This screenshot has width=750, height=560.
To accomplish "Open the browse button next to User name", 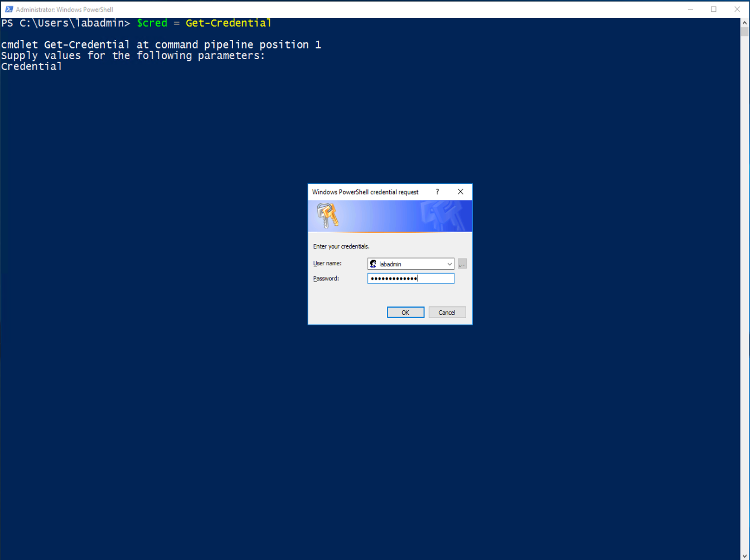I will click(x=462, y=264).
